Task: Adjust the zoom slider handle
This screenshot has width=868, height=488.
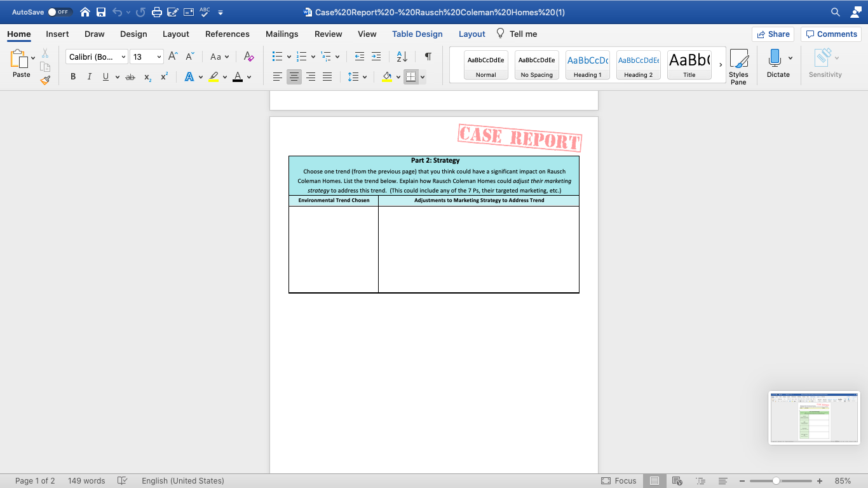Action: click(776, 481)
